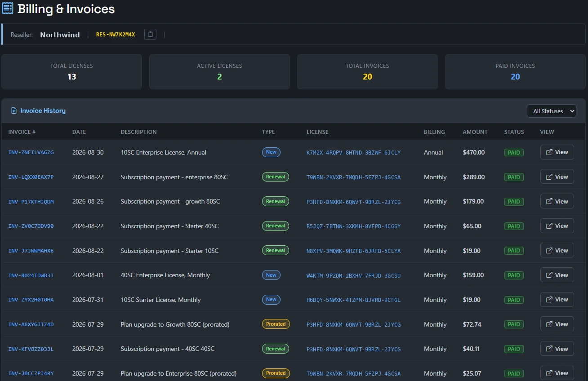View invoice INV-P17KTHJQDM
The width and height of the screenshot is (588, 381).
(557, 201)
